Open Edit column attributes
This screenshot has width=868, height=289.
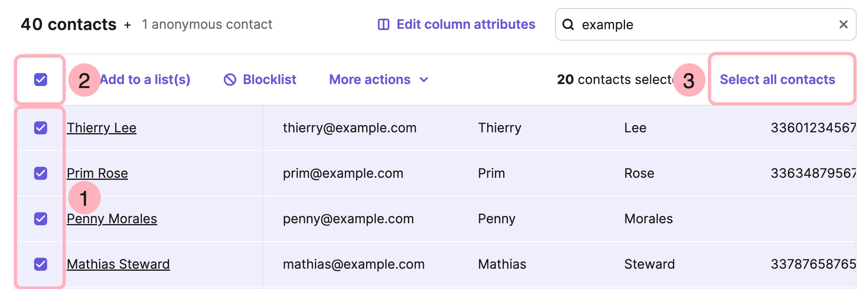point(466,25)
